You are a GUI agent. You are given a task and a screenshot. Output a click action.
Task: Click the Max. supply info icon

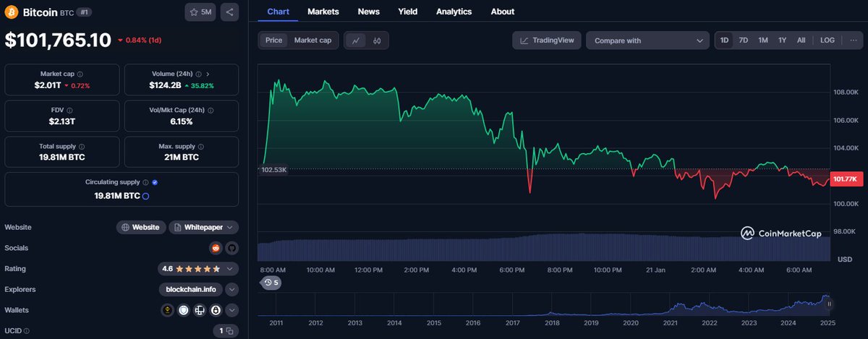coord(200,146)
